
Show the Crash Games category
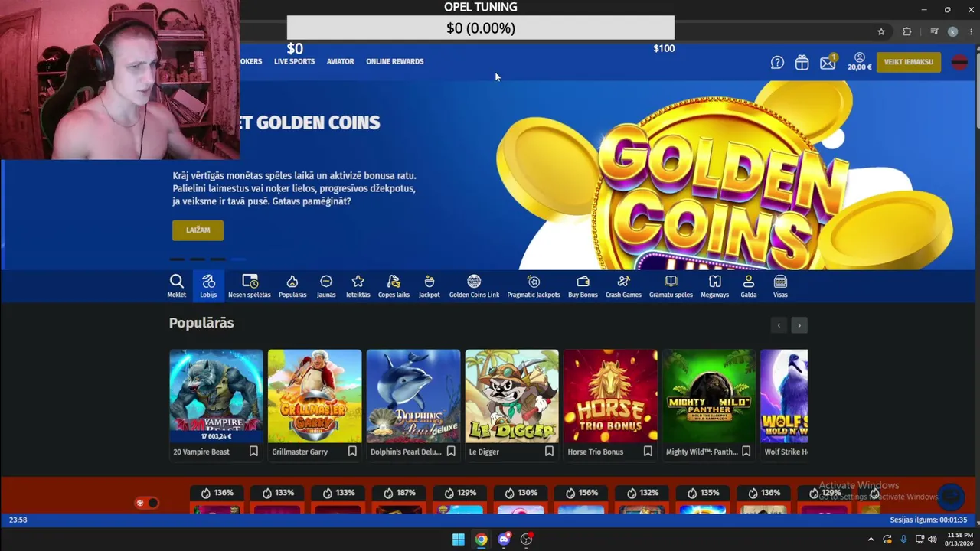(x=623, y=286)
